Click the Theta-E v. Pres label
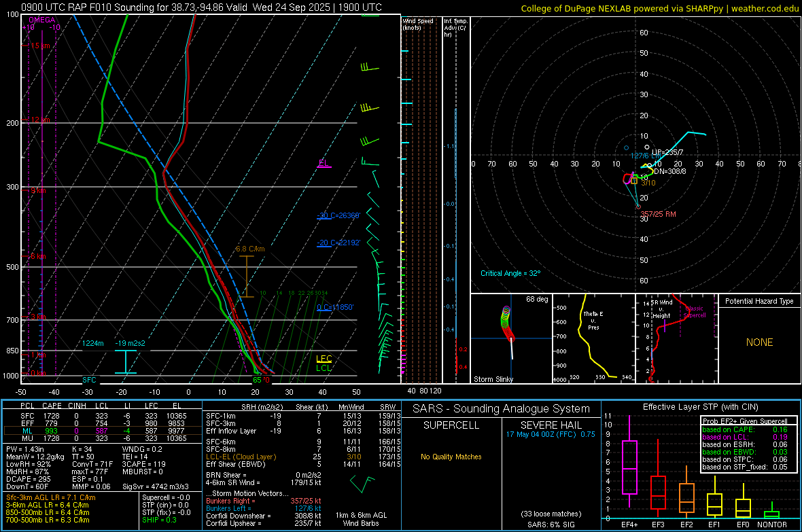Image resolution: width=802 pixels, height=532 pixels. pos(593,320)
